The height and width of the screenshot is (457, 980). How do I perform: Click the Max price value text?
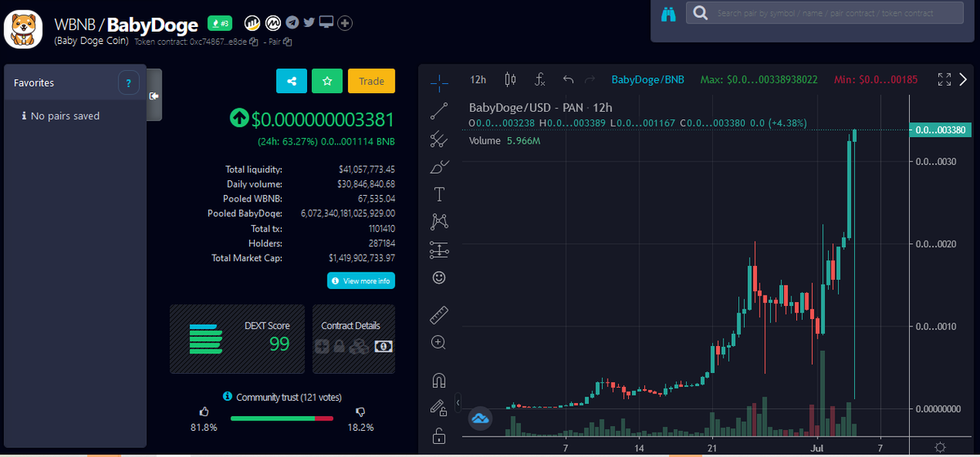pos(759,79)
